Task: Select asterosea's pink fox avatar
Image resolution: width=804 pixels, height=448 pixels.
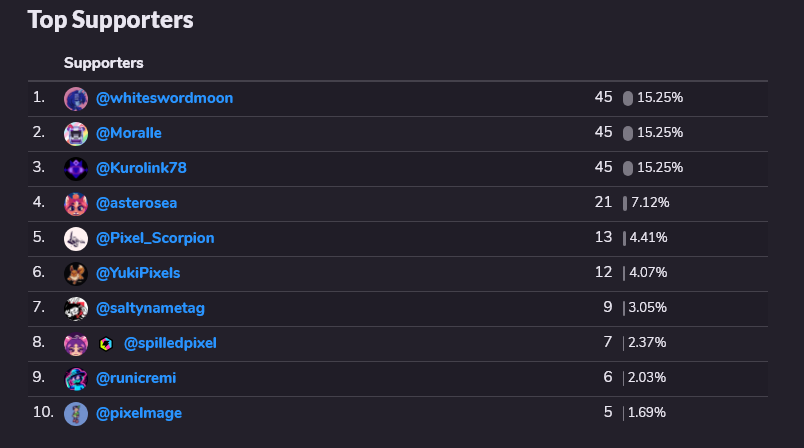Action: pos(76,204)
